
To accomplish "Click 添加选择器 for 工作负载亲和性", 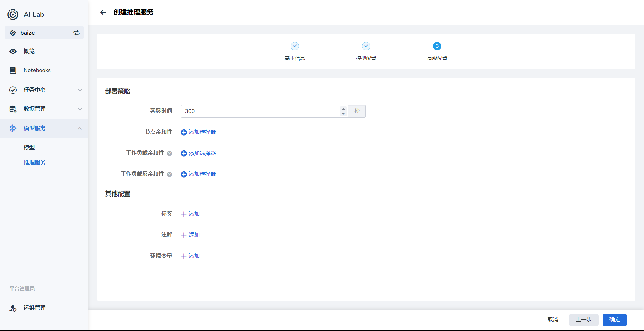I will (x=202, y=153).
